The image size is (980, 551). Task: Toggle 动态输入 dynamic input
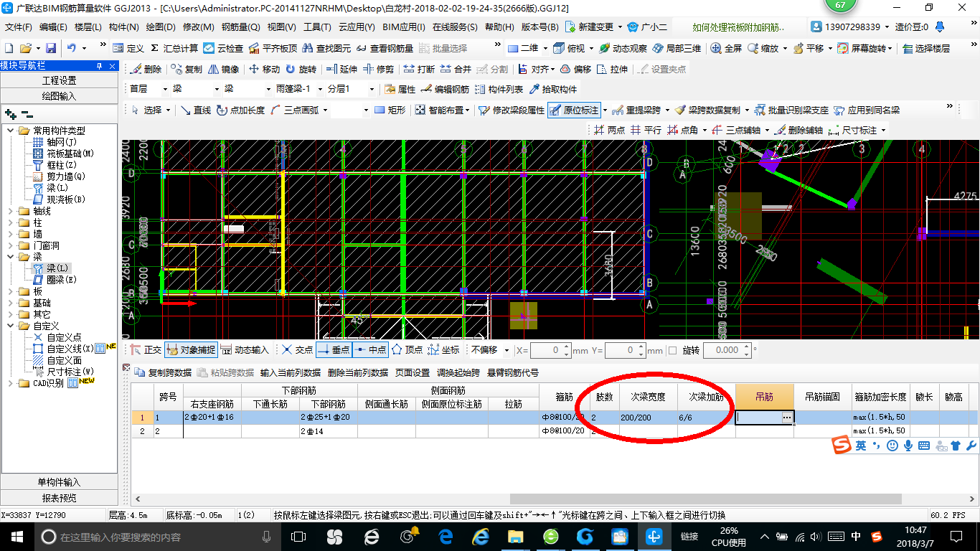pyautogui.click(x=244, y=350)
